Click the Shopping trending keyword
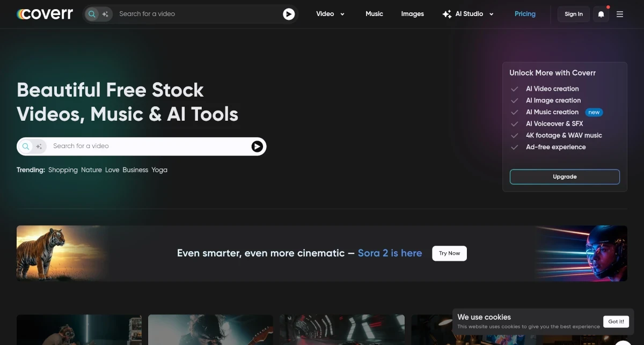 click(x=63, y=170)
